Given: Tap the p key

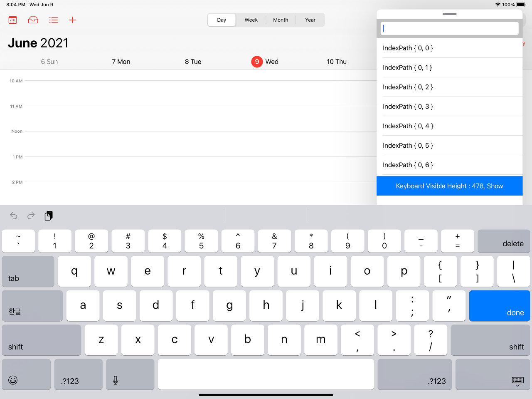Looking at the screenshot, I should coord(404,271).
